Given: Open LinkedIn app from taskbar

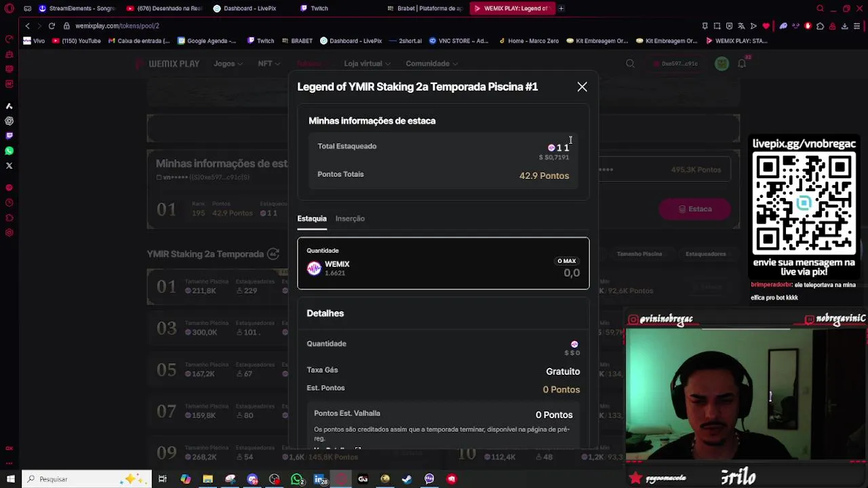Looking at the screenshot, I should (x=319, y=479).
